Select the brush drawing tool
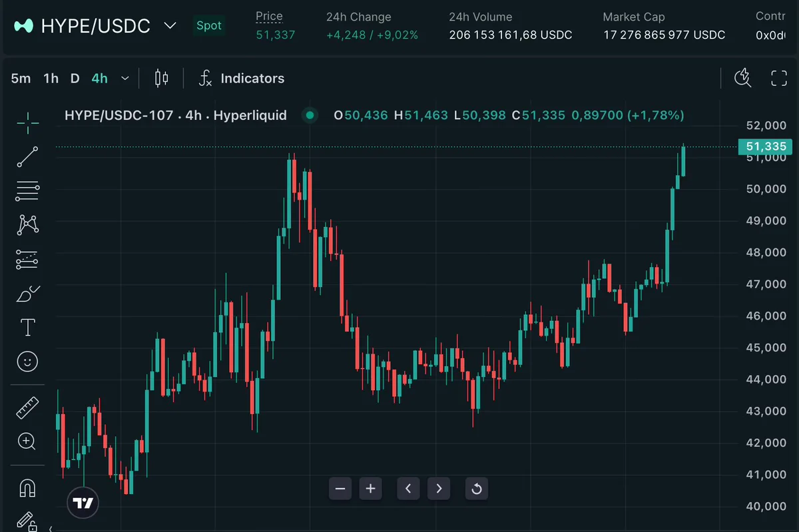The image size is (799, 532). pos(27,293)
